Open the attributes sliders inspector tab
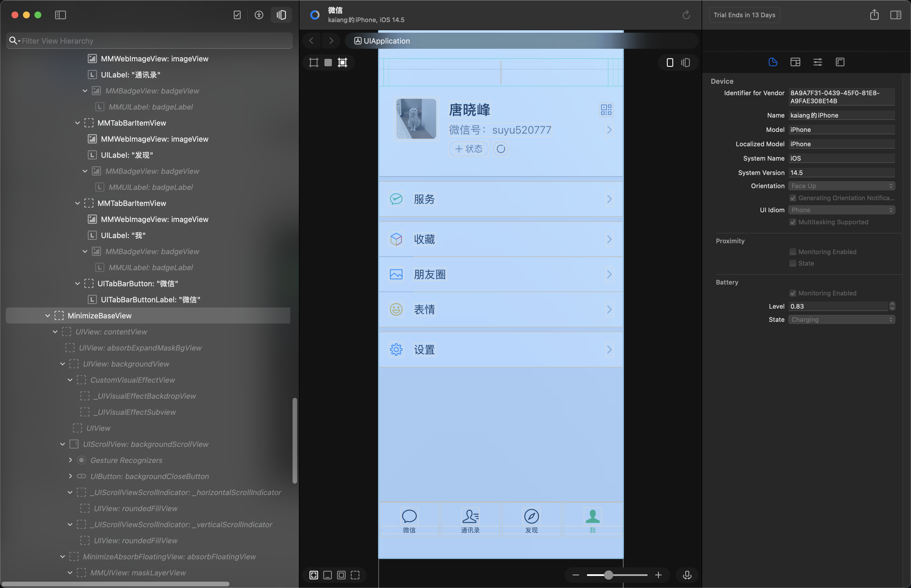The height and width of the screenshot is (588, 911). [x=817, y=62]
